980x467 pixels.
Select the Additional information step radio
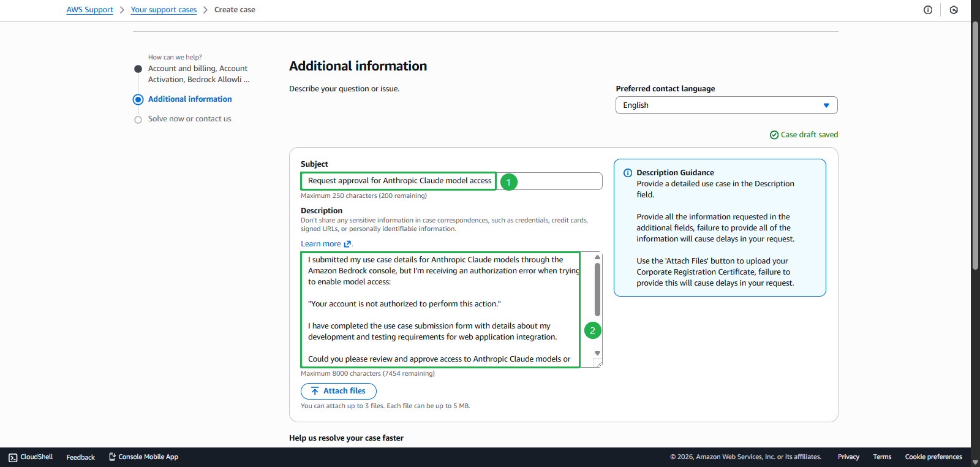click(x=138, y=99)
